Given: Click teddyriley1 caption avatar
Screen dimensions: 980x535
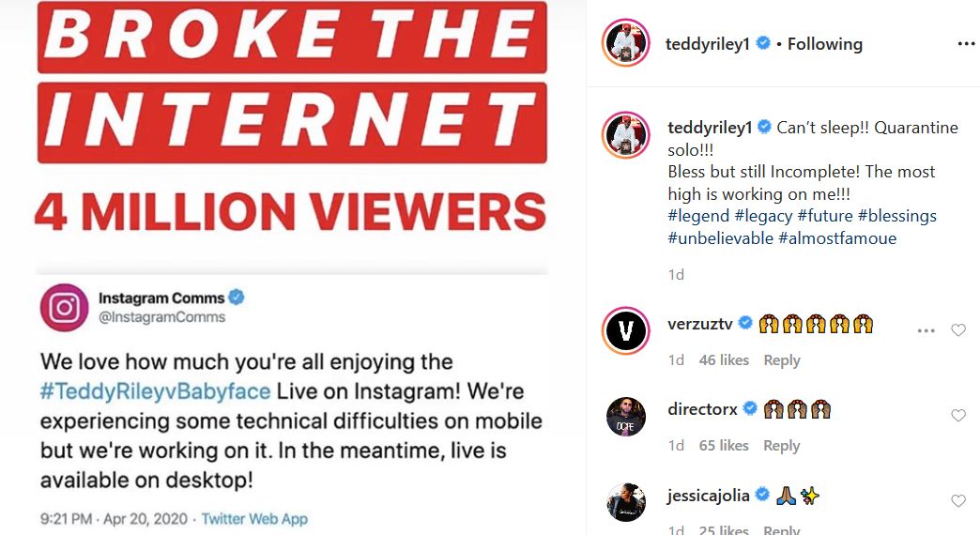Looking at the screenshot, I should coord(625,135).
